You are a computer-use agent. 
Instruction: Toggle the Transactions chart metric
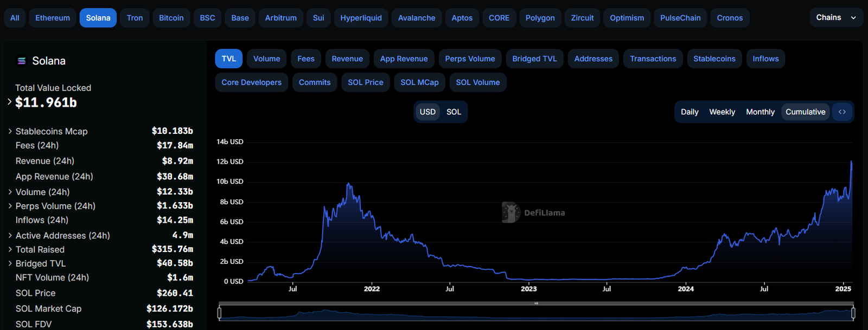click(653, 59)
